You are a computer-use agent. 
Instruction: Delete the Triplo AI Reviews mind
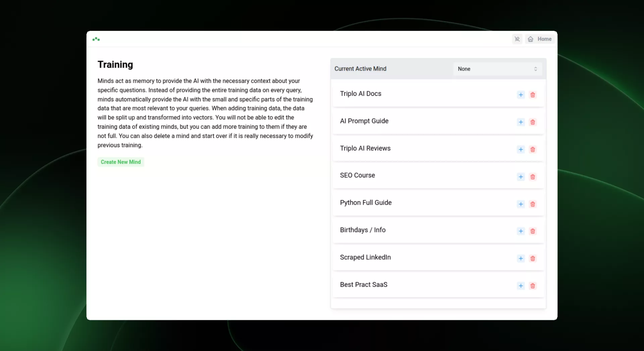coord(532,150)
